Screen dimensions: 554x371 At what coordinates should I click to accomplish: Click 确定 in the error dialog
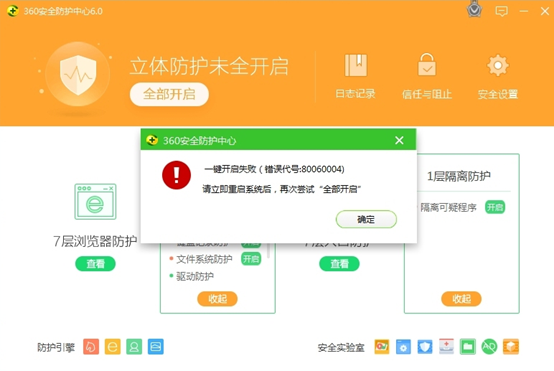(366, 219)
